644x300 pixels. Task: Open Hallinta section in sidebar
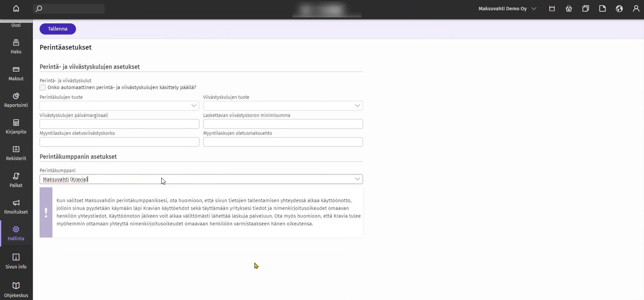[16, 233]
